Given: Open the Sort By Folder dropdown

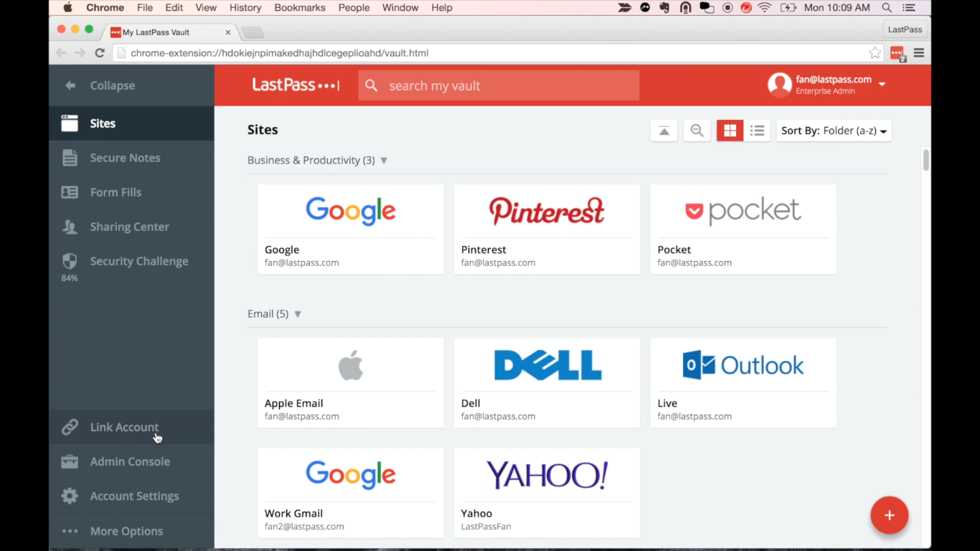Looking at the screenshot, I should coord(834,131).
